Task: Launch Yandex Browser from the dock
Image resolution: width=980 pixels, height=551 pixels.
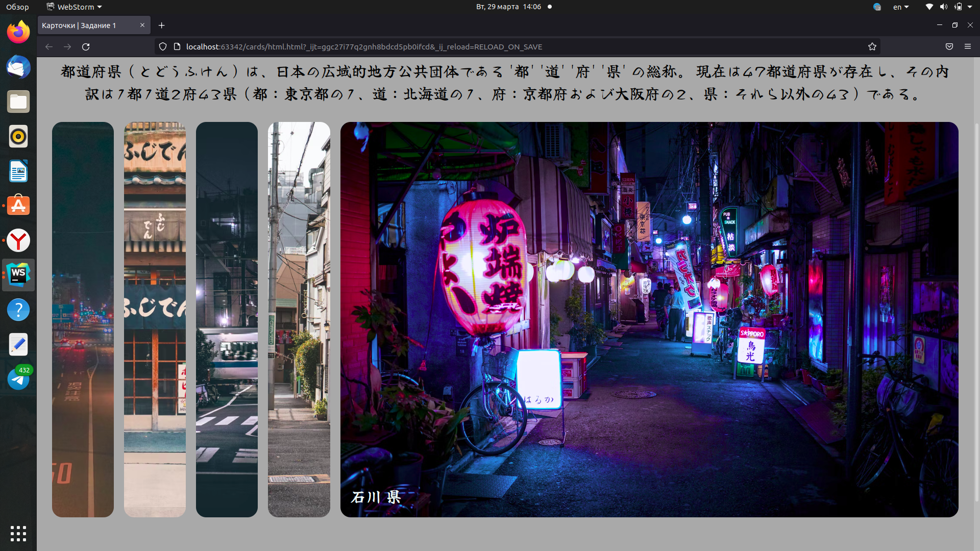Action: pyautogui.click(x=18, y=240)
